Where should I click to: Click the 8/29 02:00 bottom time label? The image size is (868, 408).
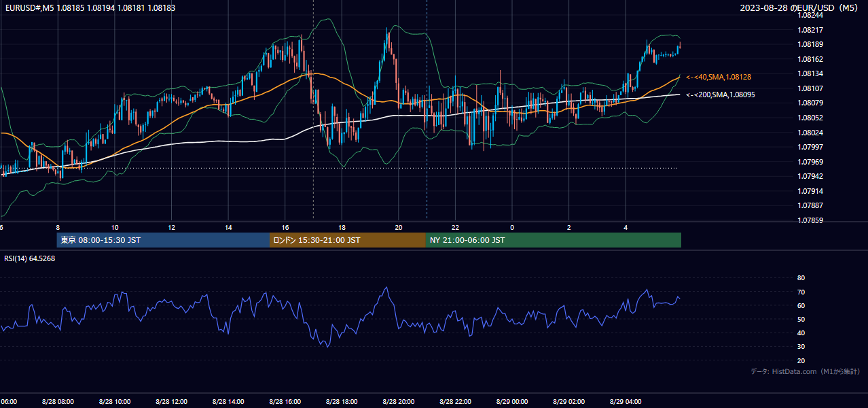(568, 402)
